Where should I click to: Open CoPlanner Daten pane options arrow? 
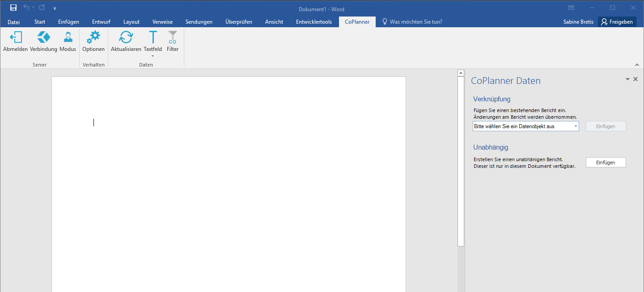pyautogui.click(x=627, y=79)
